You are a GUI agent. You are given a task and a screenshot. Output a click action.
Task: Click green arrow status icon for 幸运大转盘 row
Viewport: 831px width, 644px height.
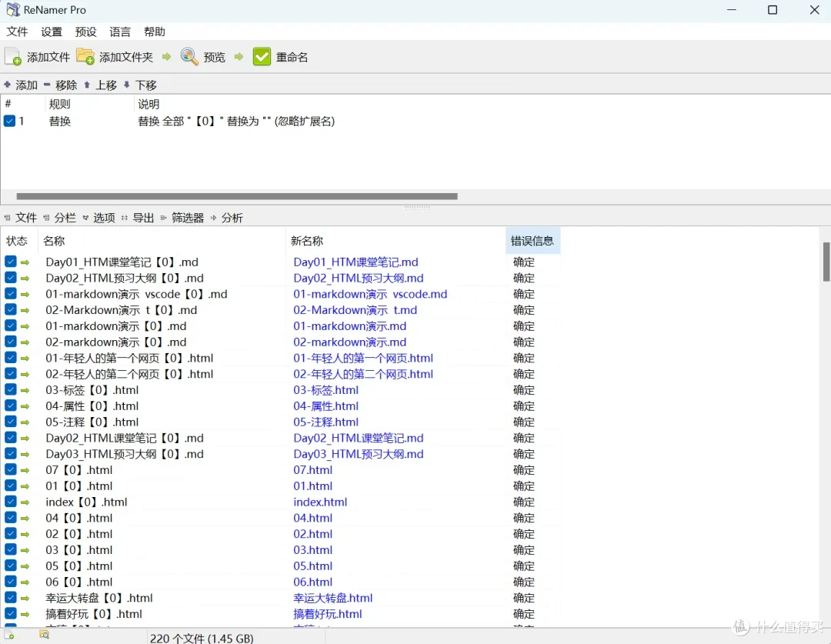click(25, 599)
